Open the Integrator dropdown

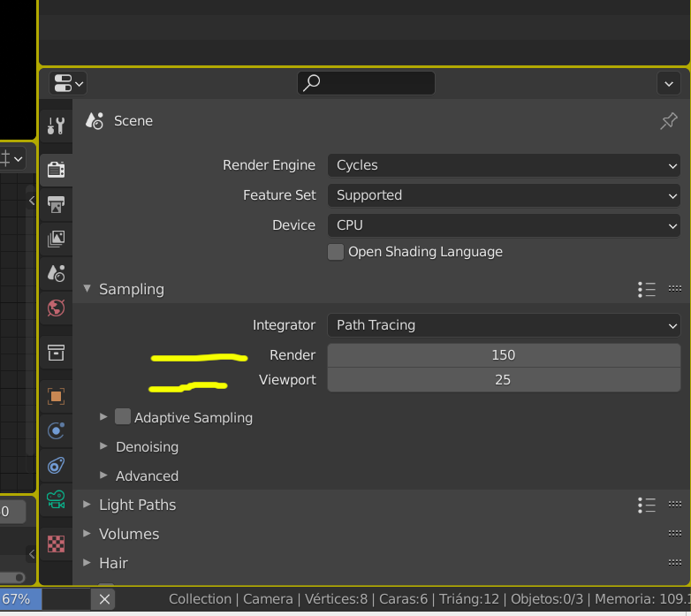click(504, 325)
